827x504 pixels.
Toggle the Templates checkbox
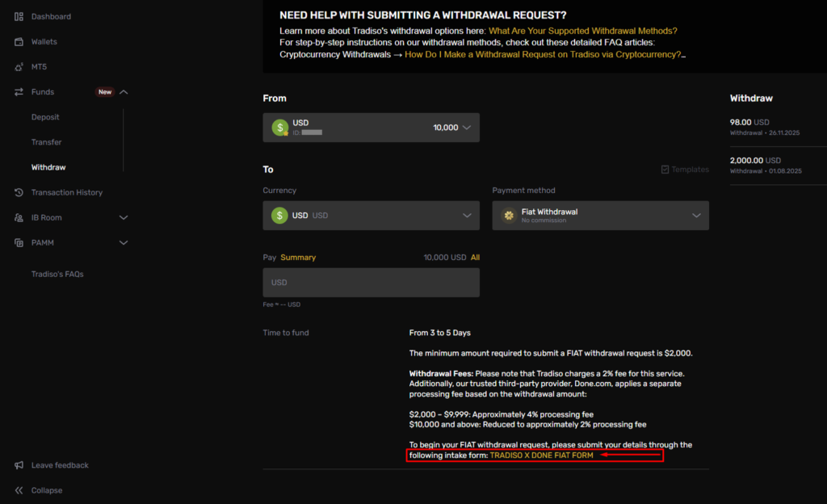point(665,170)
